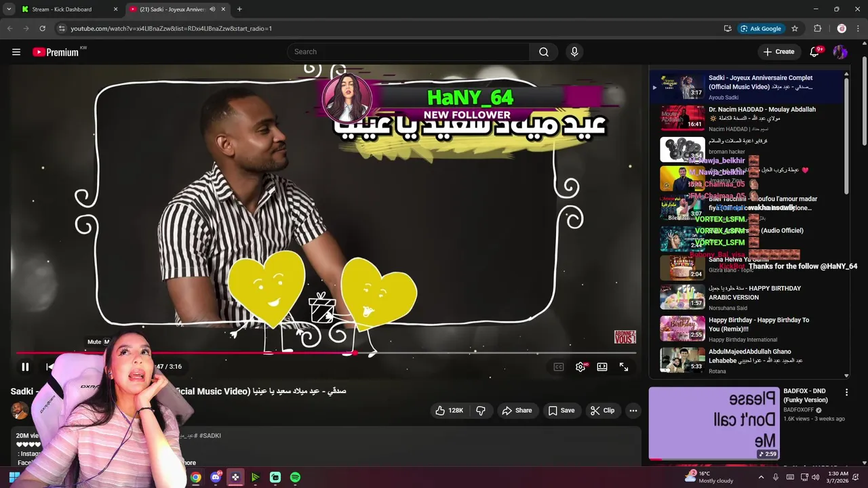Open Chrome from the taskbar
The image size is (868, 488).
(x=195, y=477)
